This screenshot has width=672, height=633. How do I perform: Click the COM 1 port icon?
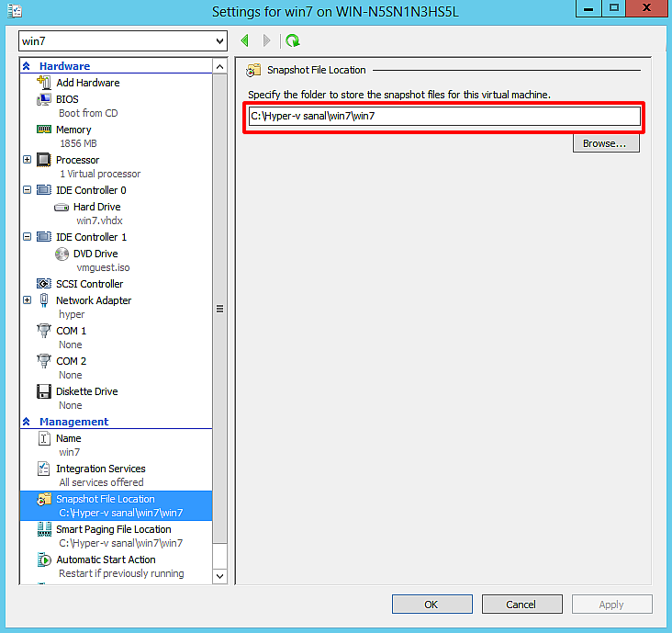pyautogui.click(x=44, y=331)
